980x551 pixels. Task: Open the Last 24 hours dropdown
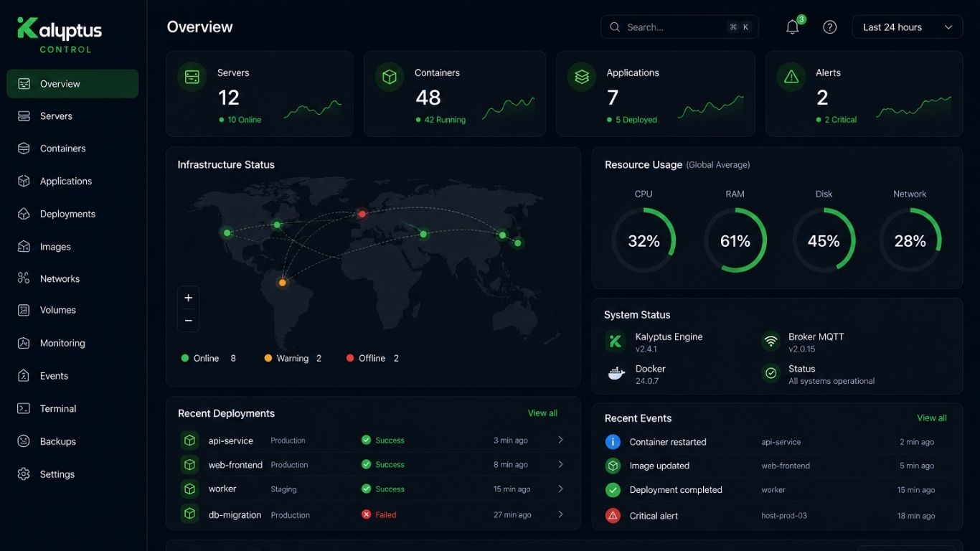[908, 27]
